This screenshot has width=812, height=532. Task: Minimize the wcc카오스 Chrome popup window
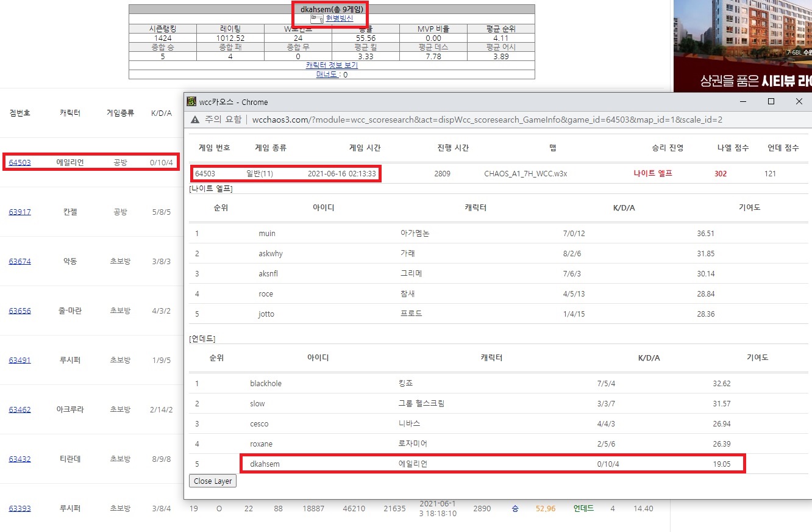[x=743, y=102]
